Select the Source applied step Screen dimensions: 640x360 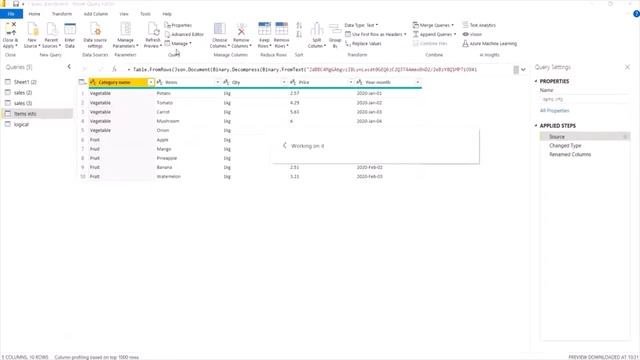pos(585,137)
